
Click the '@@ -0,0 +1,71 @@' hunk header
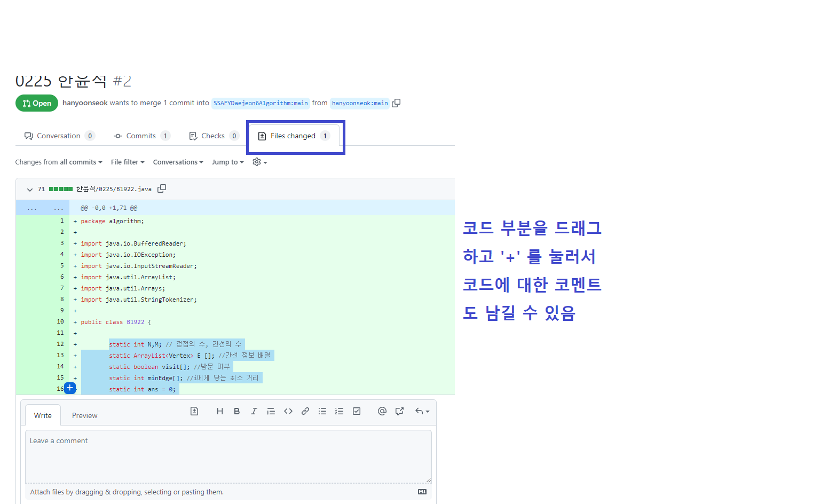109,208
